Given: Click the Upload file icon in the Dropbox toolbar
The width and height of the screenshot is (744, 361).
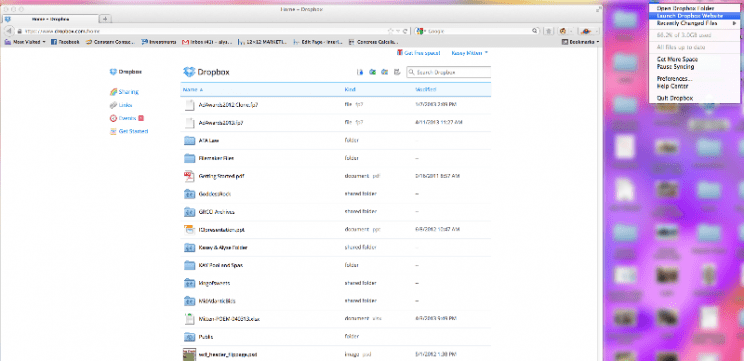Looking at the screenshot, I should [x=360, y=72].
